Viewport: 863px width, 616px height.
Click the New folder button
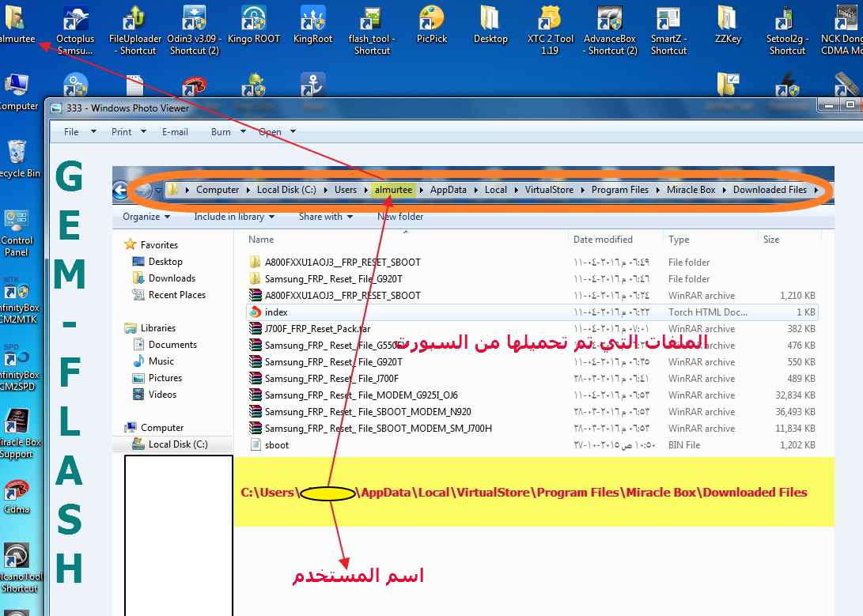pyautogui.click(x=400, y=217)
